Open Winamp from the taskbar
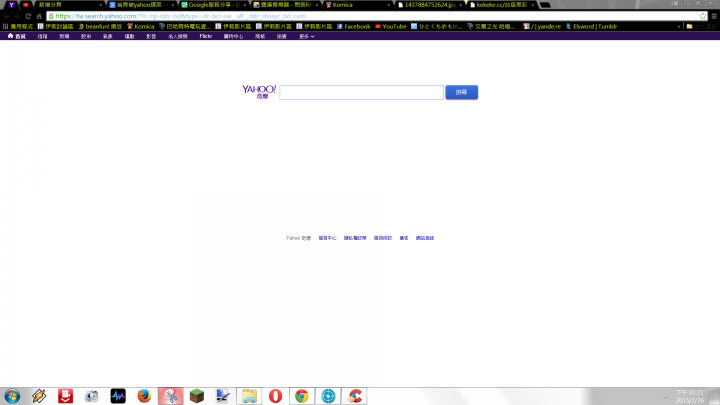 coord(39,396)
